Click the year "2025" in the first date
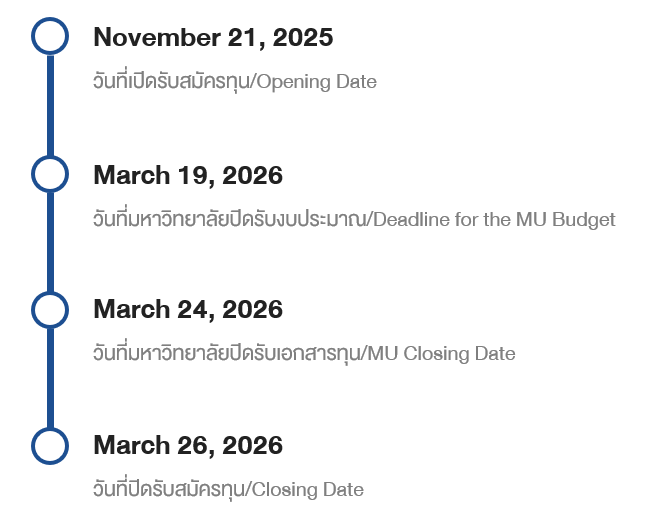This screenshot has width=649, height=520. click(x=301, y=38)
